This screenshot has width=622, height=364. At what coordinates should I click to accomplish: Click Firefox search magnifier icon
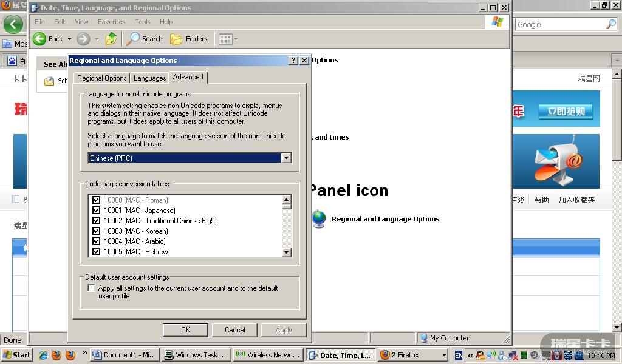coord(611,24)
